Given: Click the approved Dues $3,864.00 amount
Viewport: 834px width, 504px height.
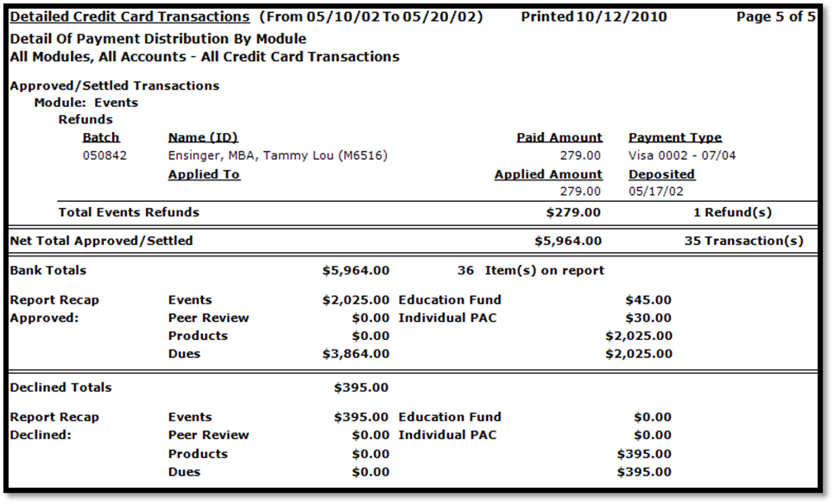Looking at the screenshot, I should pos(356,354).
